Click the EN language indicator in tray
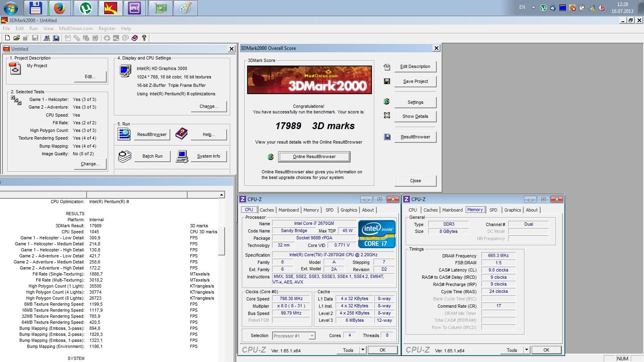The height and width of the screenshot is (362, 644). click(522, 7)
